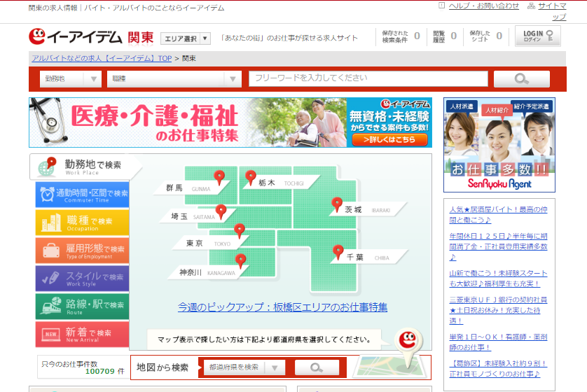Click the 100709 job count
The height and width of the screenshot is (392, 587).
(x=100, y=372)
